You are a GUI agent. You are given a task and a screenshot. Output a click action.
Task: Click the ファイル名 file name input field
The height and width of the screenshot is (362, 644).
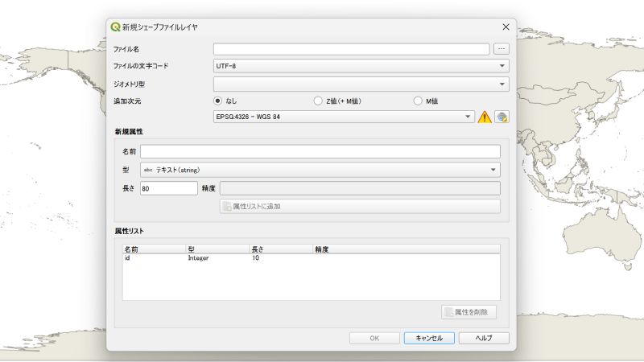(x=351, y=49)
